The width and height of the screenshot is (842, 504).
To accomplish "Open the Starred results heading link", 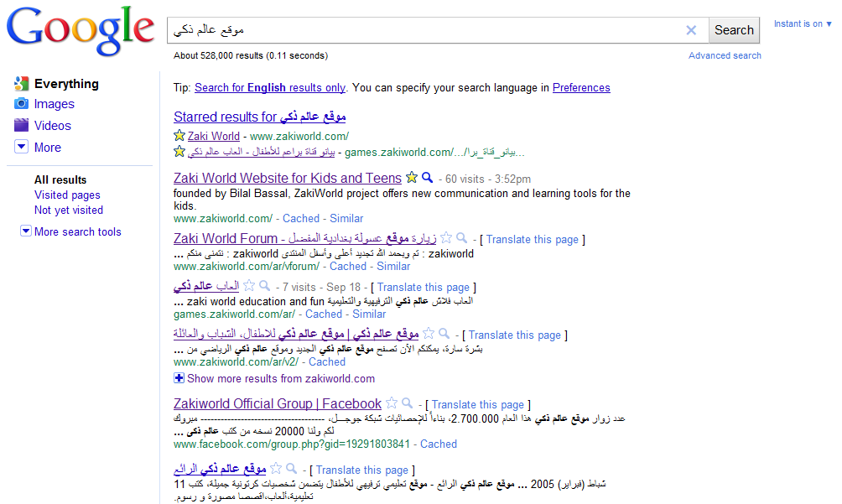I will (x=259, y=117).
